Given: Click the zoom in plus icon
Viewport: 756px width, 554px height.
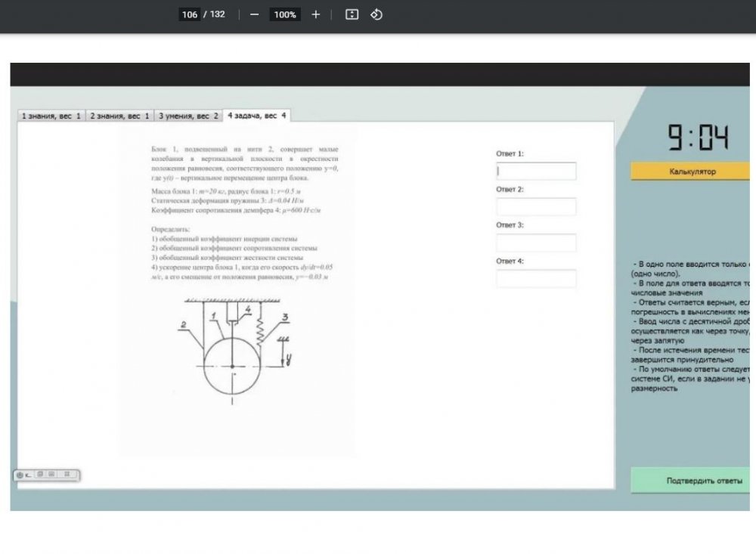Looking at the screenshot, I should point(315,14).
